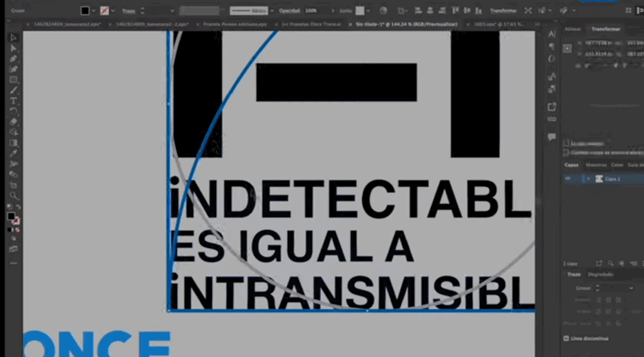Click the Opacidad label in control bar
Screen dimensions: 644x357
coord(289,10)
